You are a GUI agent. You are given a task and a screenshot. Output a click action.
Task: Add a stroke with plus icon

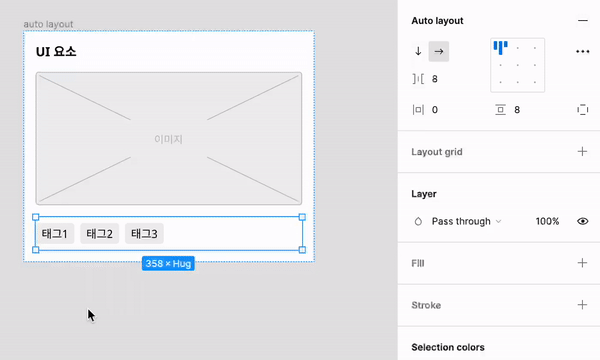582,305
